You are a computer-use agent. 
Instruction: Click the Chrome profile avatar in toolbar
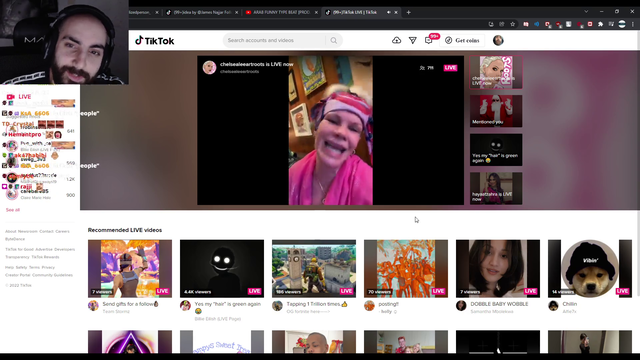622,24
